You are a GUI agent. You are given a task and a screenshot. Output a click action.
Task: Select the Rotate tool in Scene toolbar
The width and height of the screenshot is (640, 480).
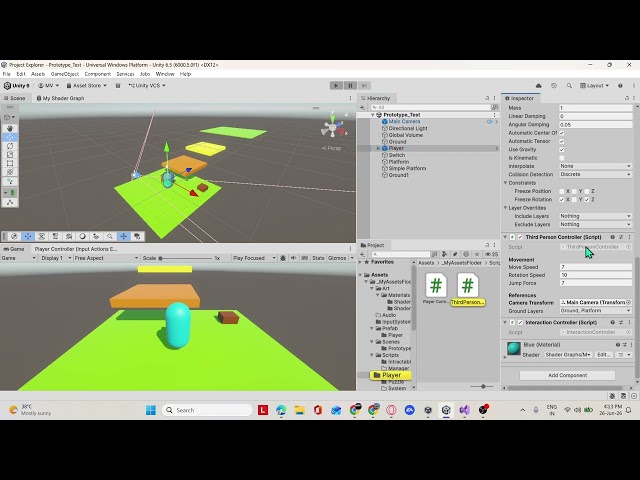click(x=10, y=146)
